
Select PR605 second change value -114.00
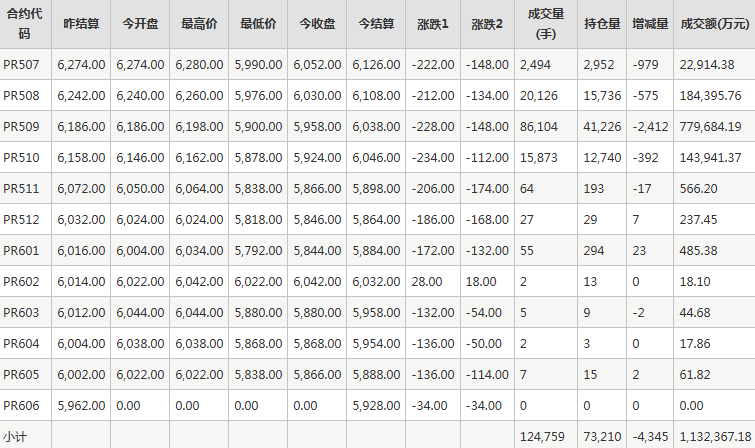coord(487,374)
